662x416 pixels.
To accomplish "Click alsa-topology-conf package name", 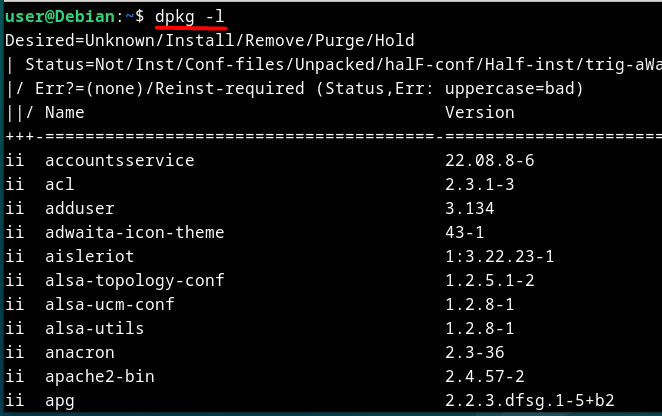I will [135, 280].
